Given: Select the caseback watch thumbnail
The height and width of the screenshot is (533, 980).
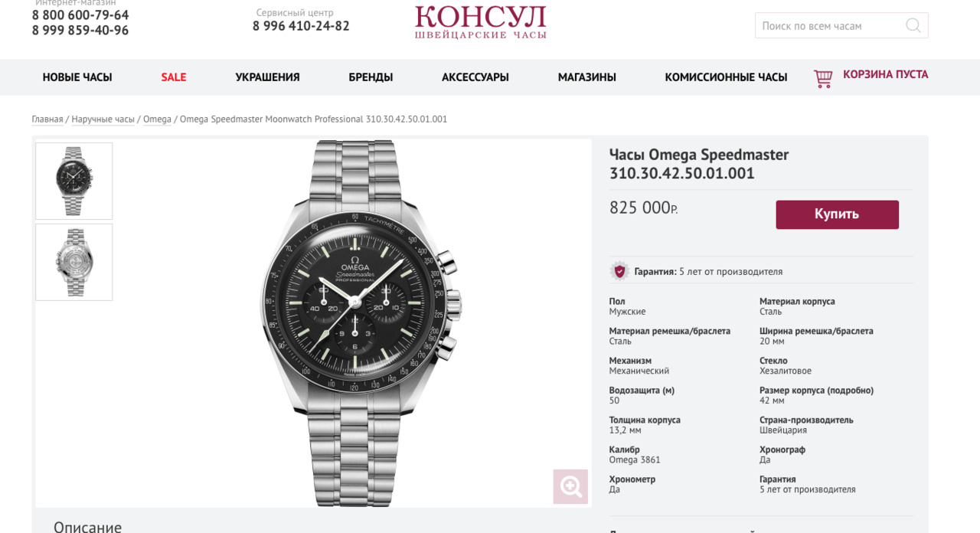Looking at the screenshot, I should 74,262.
